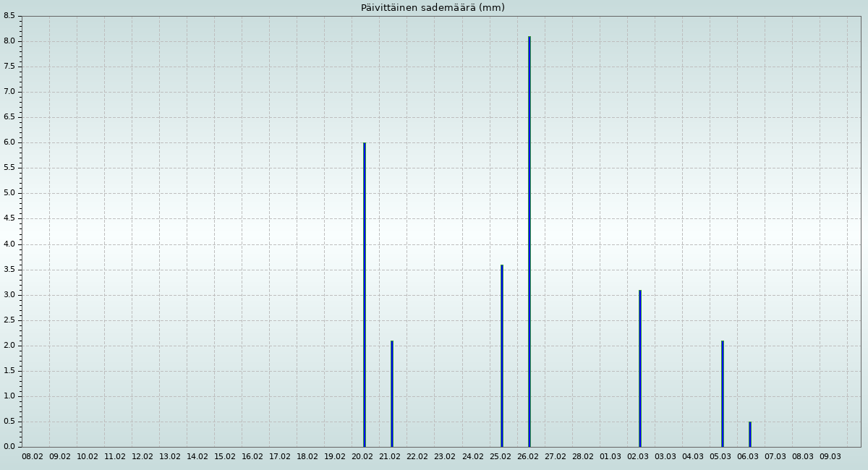Select the 6.0 y-axis label
This screenshot has width=868, height=470.
9,142
